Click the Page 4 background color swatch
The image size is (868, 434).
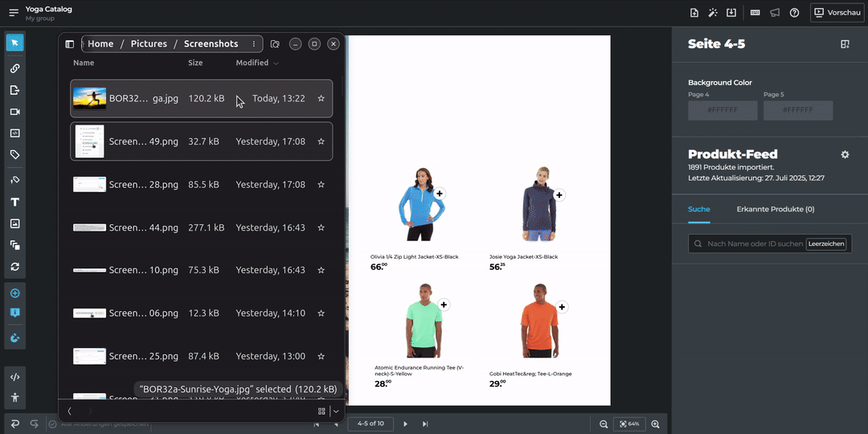pyautogui.click(x=723, y=110)
